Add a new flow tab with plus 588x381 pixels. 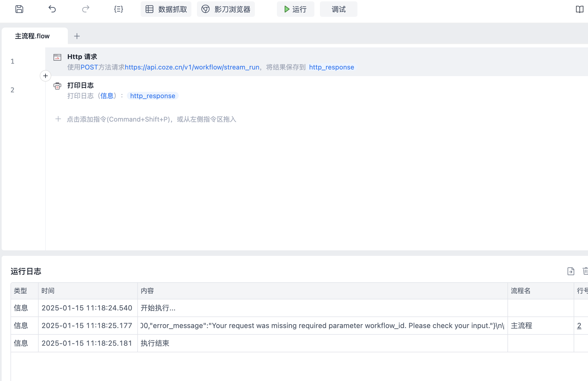77,36
